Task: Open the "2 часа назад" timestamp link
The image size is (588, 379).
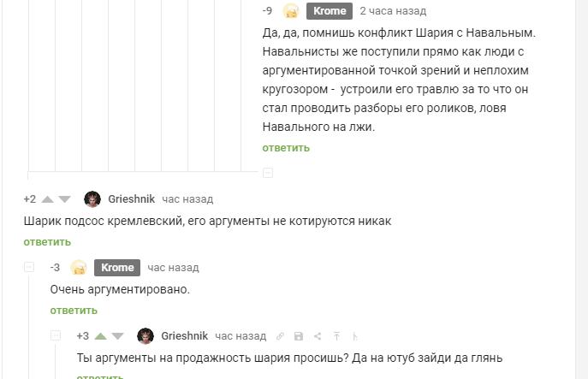Action: click(x=392, y=11)
